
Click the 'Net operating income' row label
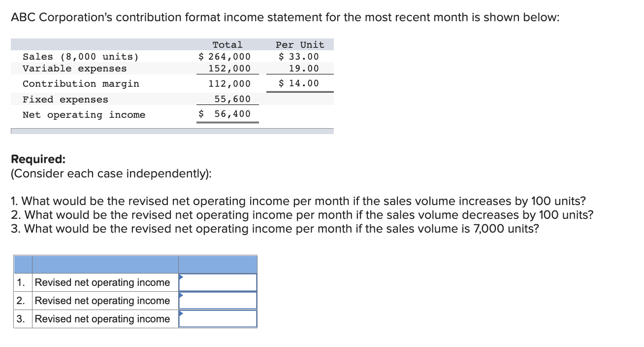point(84,114)
